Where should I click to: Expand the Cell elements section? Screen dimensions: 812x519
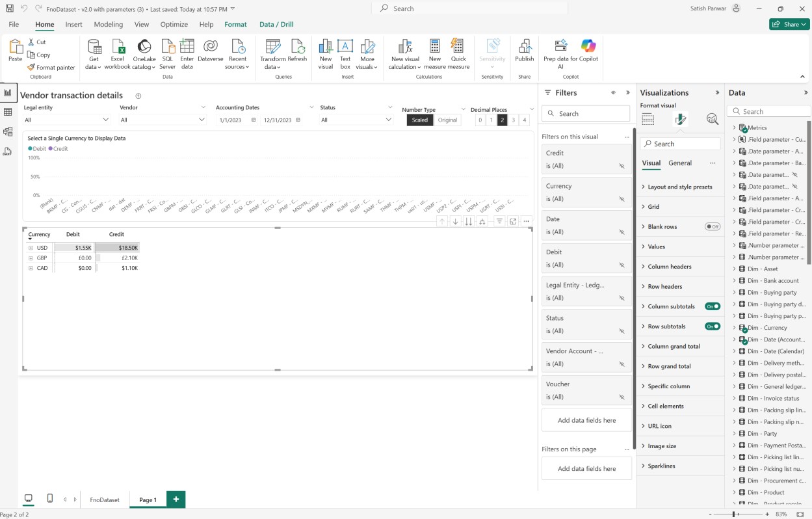tap(666, 406)
